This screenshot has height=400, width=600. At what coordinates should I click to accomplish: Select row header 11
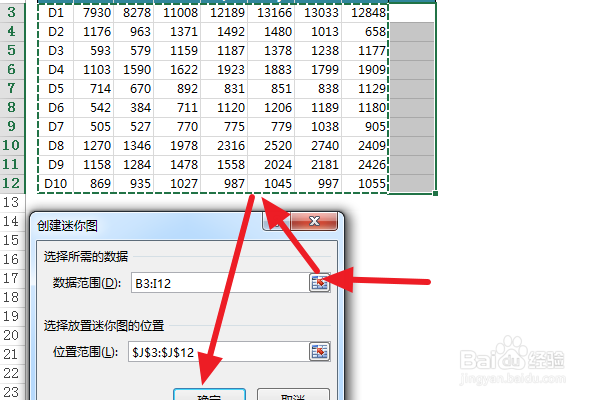pyautogui.click(x=12, y=165)
